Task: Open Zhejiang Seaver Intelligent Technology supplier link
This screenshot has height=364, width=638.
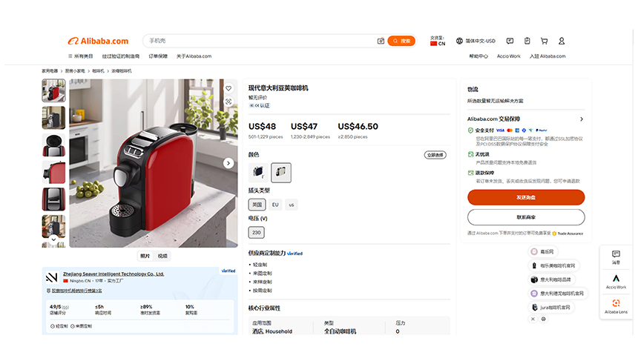Action: [114, 274]
